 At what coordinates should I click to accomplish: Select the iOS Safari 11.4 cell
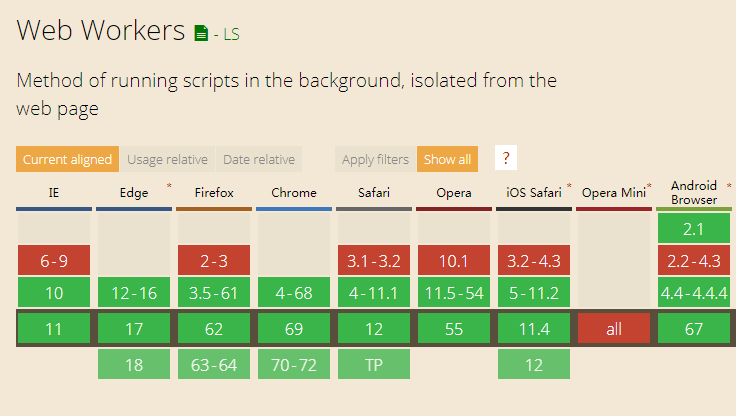(x=534, y=328)
